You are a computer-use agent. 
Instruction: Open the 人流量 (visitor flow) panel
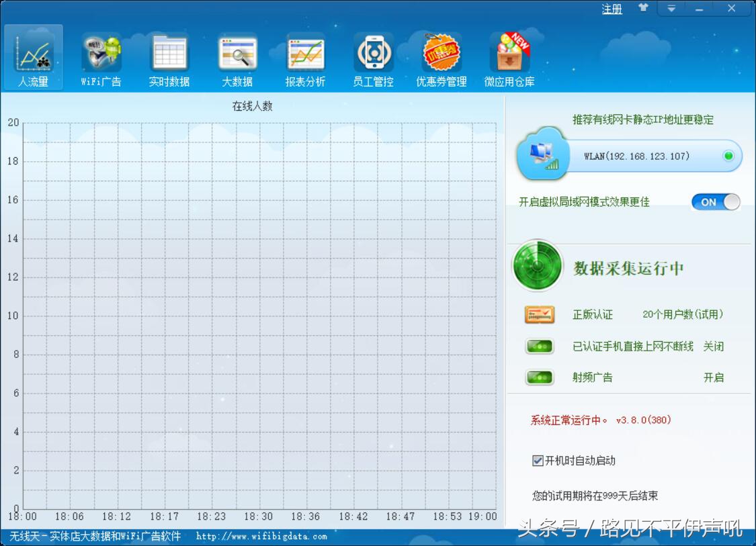(33, 57)
